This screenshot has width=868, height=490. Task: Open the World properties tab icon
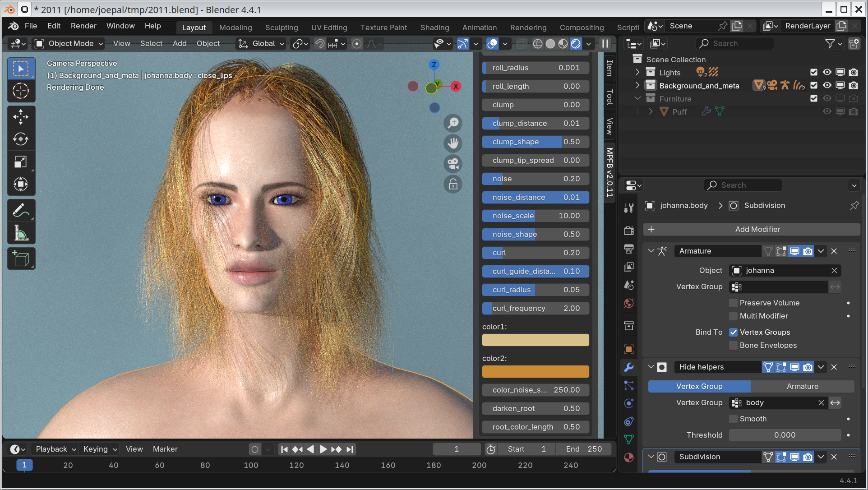(x=629, y=303)
